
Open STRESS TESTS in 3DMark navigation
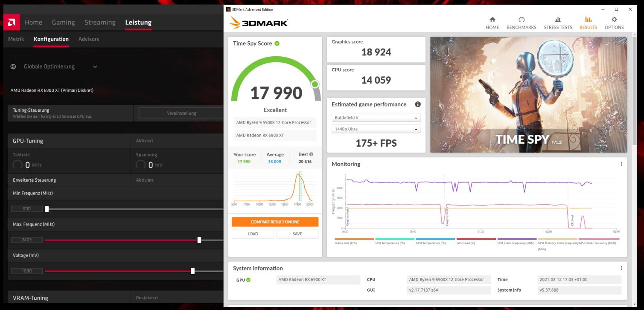pos(558,23)
